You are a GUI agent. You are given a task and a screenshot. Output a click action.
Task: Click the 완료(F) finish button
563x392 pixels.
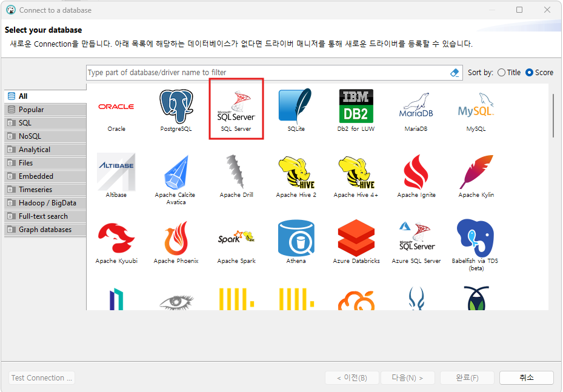pos(467,377)
